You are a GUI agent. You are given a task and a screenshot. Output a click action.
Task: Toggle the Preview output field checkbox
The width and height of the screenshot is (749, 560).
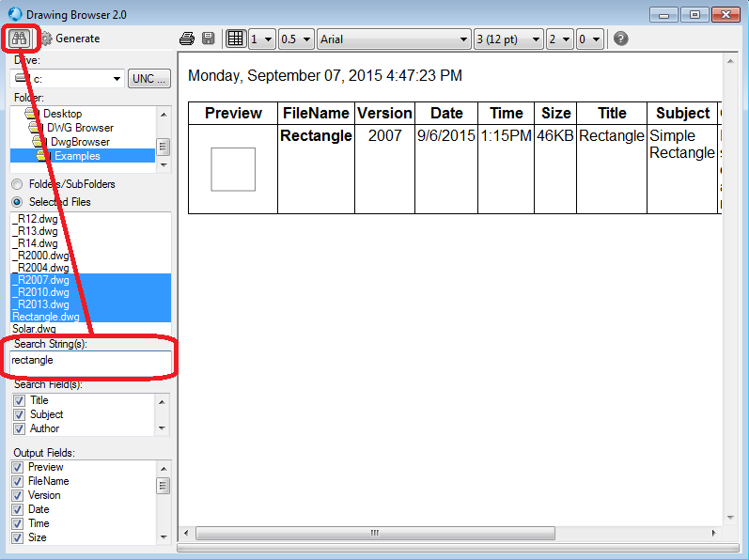17,467
